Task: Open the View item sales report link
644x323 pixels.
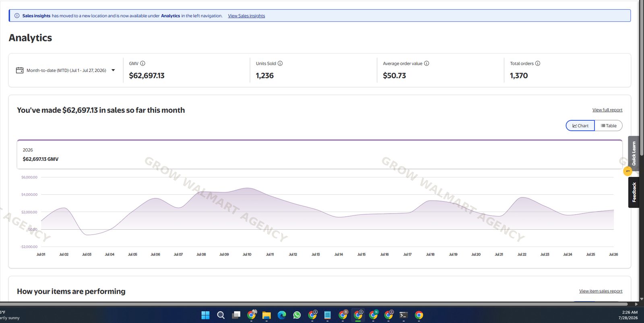Action: point(601,291)
